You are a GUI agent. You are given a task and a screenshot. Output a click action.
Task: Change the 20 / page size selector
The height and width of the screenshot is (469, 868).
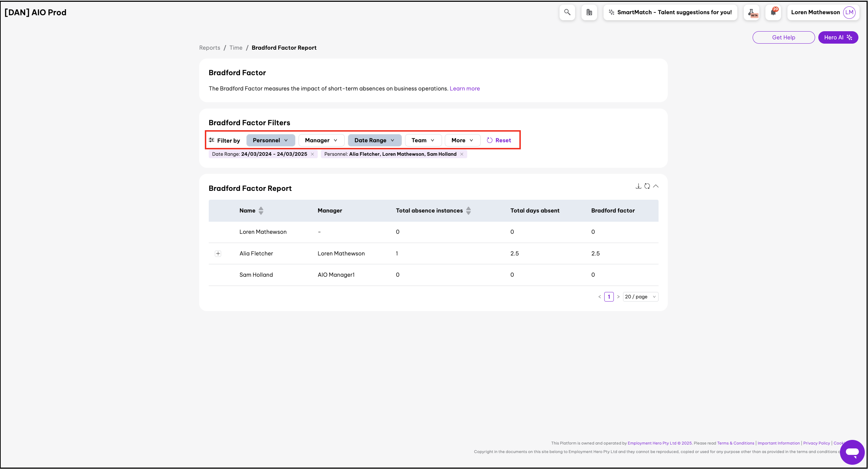coord(640,297)
